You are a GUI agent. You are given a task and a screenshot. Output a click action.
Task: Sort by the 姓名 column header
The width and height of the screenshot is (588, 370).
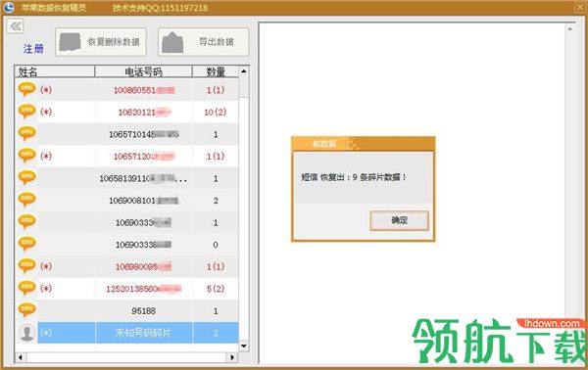tap(54, 71)
